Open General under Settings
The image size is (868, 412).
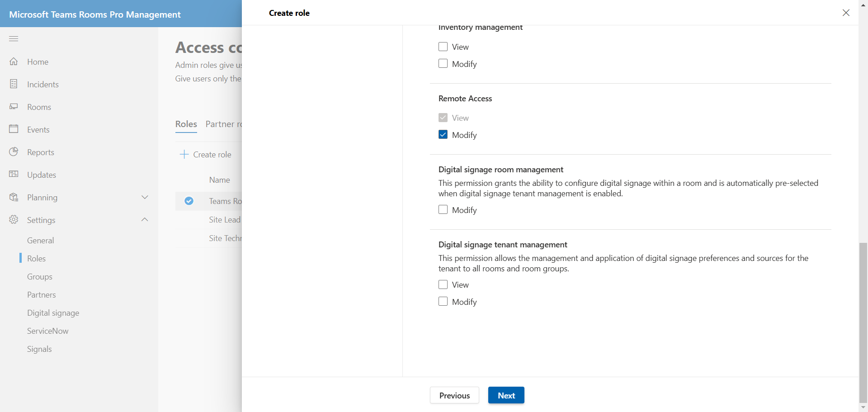pyautogui.click(x=40, y=240)
